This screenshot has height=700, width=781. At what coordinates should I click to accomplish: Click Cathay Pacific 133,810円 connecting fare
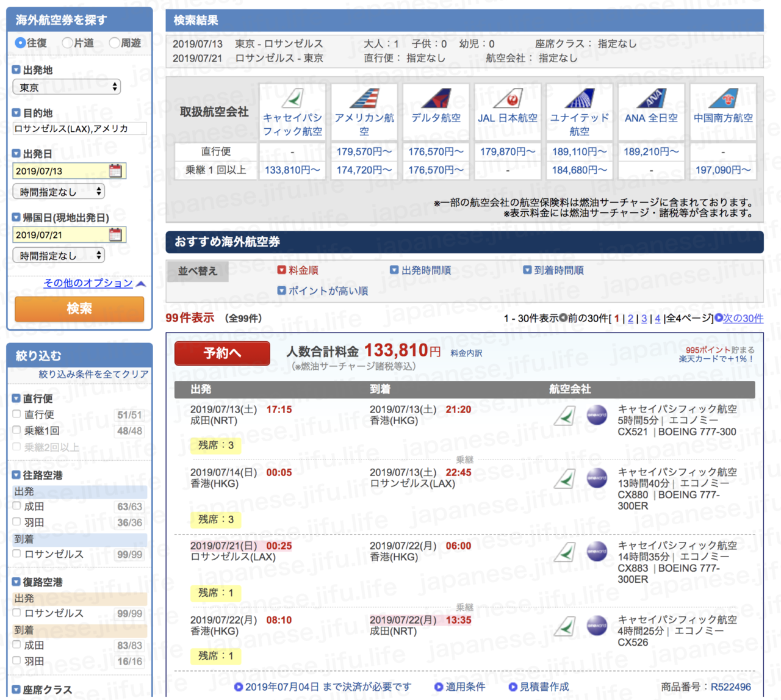pyautogui.click(x=292, y=170)
